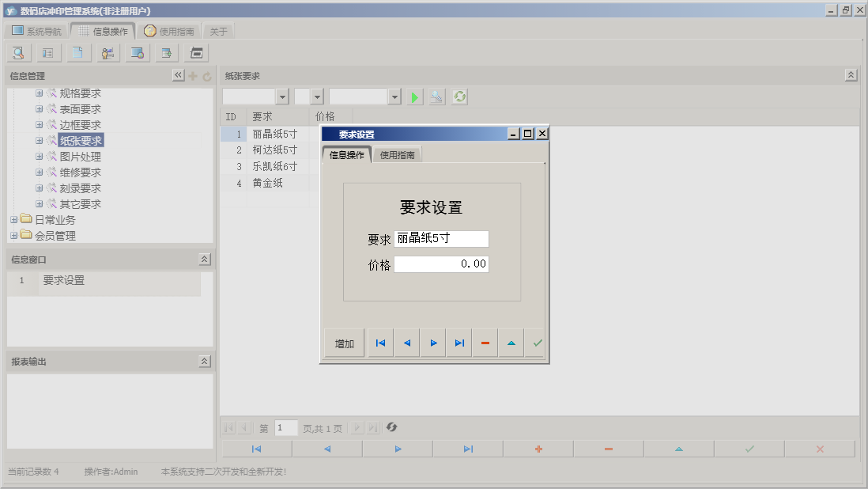Collapse the 信息窗口 panel with its chevron
Image resolution: width=868 pixels, height=489 pixels.
(204, 258)
